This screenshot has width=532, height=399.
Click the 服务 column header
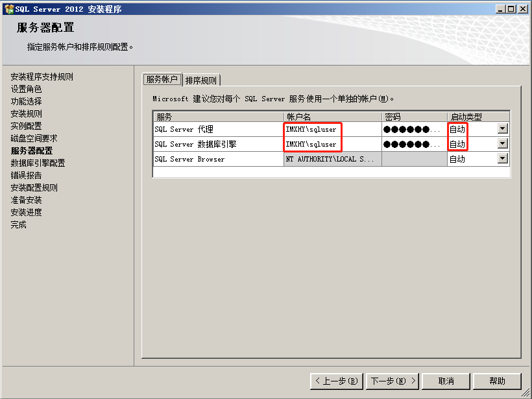(218, 117)
